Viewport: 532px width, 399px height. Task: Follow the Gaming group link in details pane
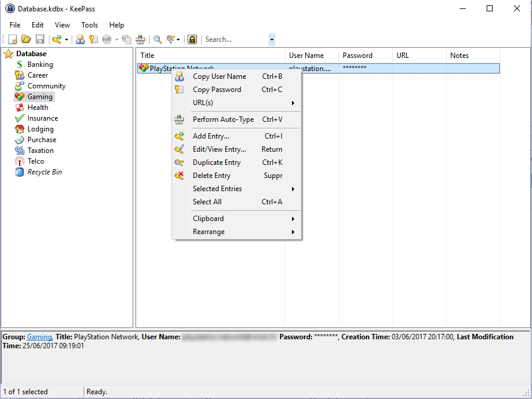39,337
